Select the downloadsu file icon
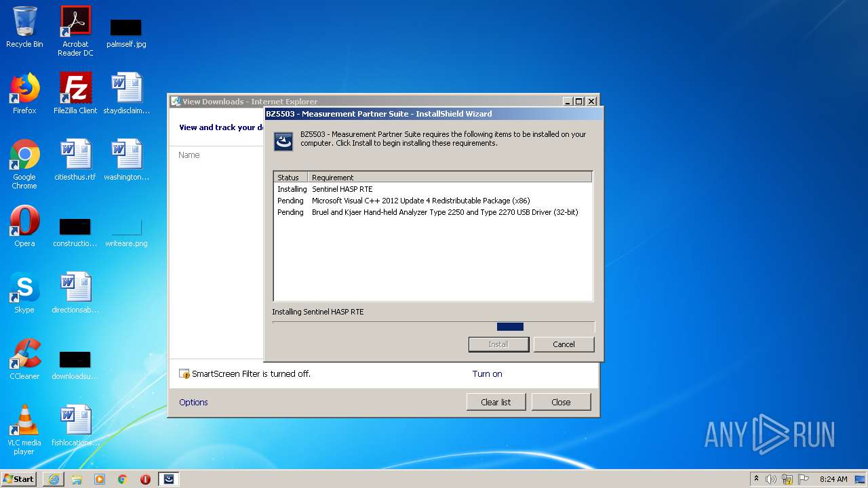The image size is (868, 488). [75, 364]
